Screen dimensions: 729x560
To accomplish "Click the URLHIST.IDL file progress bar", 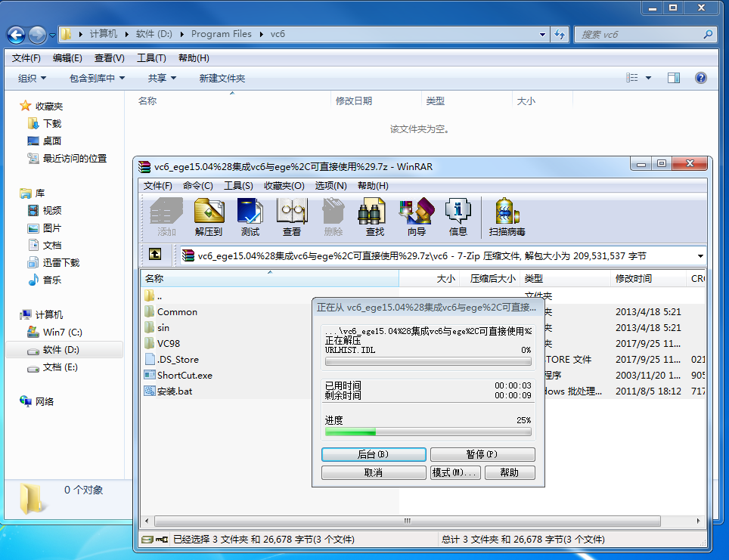I will (428, 361).
